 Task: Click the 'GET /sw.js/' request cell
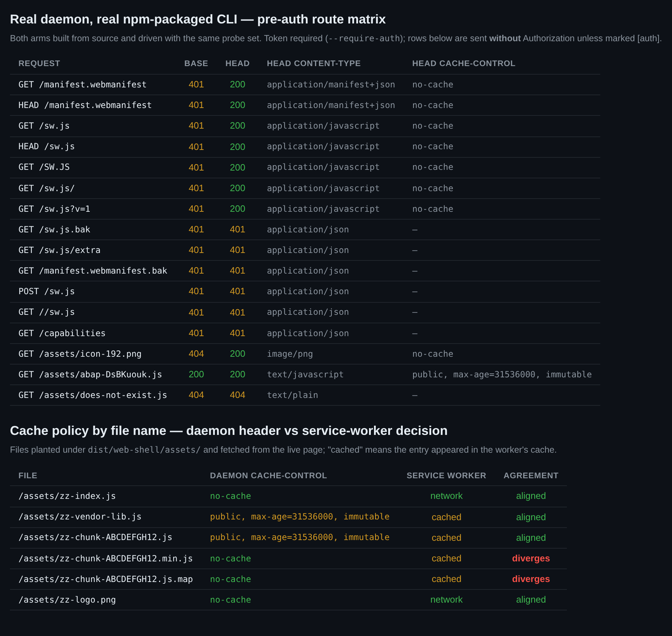[x=47, y=188]
